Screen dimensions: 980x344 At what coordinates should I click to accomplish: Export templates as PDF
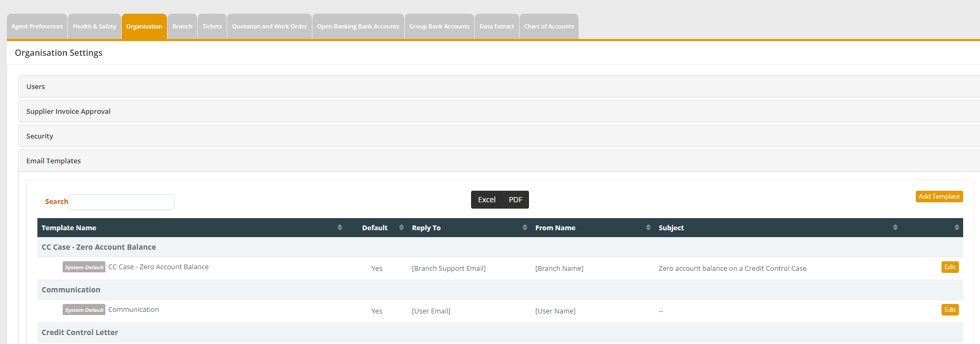pyautogui.click(x=515, y=200)
